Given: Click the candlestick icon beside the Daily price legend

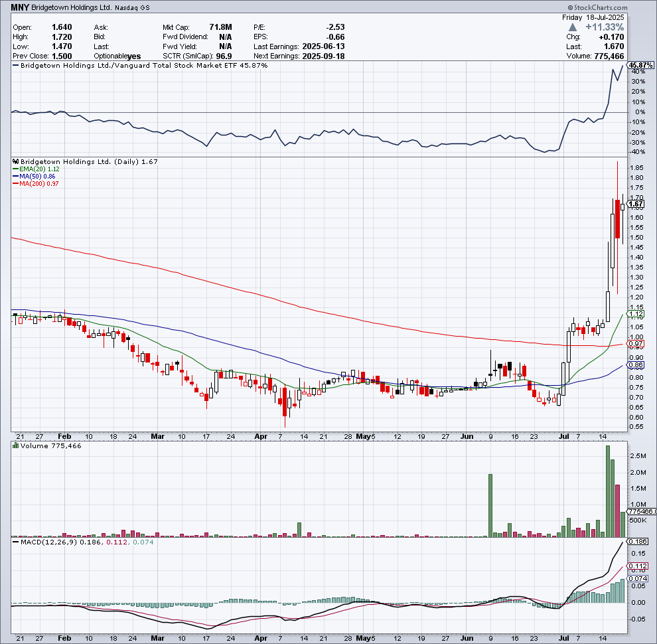Looking at the screenshot, I should pyautogui.click(x=16, y=161).
